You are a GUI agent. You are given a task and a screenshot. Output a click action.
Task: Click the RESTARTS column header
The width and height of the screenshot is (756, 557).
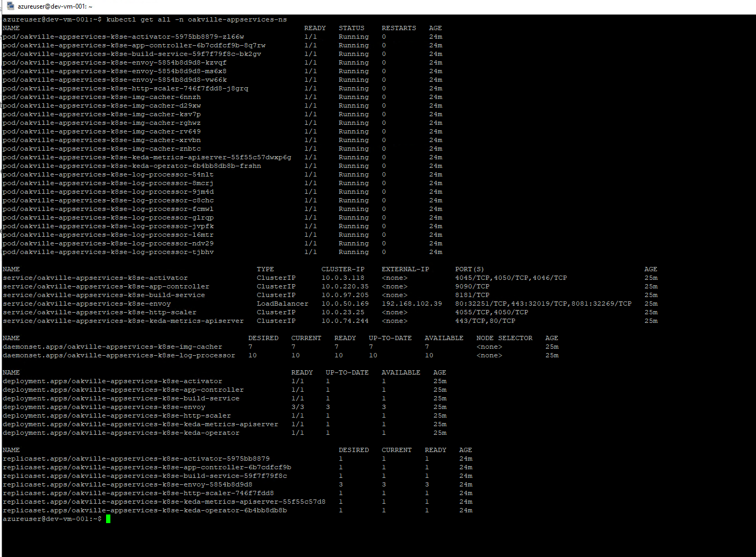click(x=398, y=28)
